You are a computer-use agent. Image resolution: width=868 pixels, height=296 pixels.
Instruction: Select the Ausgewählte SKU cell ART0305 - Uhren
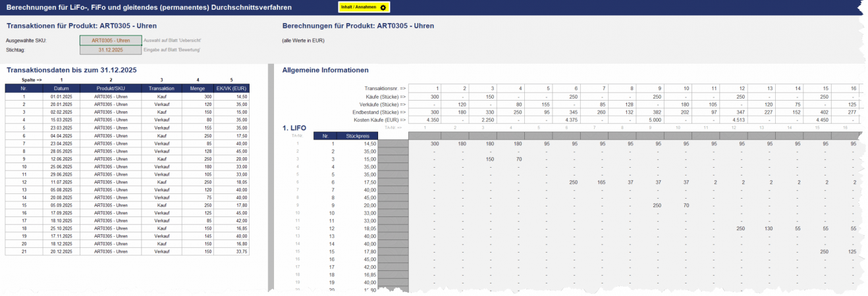[110, 40]
